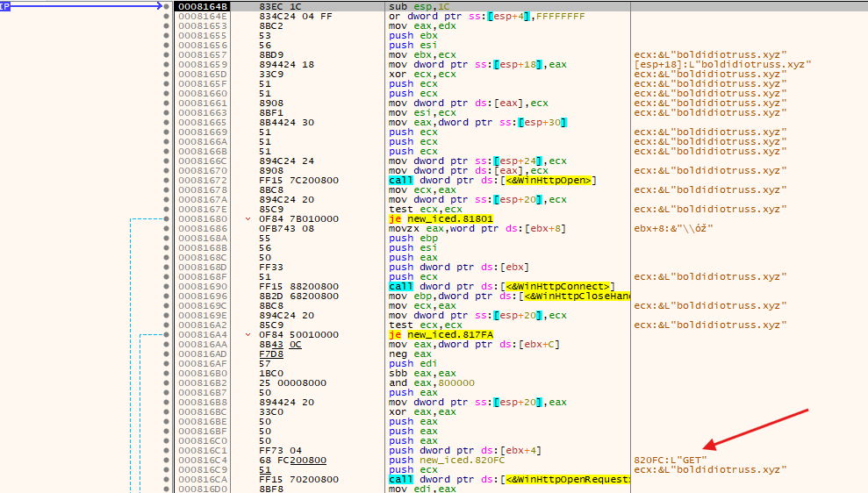
Task: Select address 00081659
Action: [203, 65]
